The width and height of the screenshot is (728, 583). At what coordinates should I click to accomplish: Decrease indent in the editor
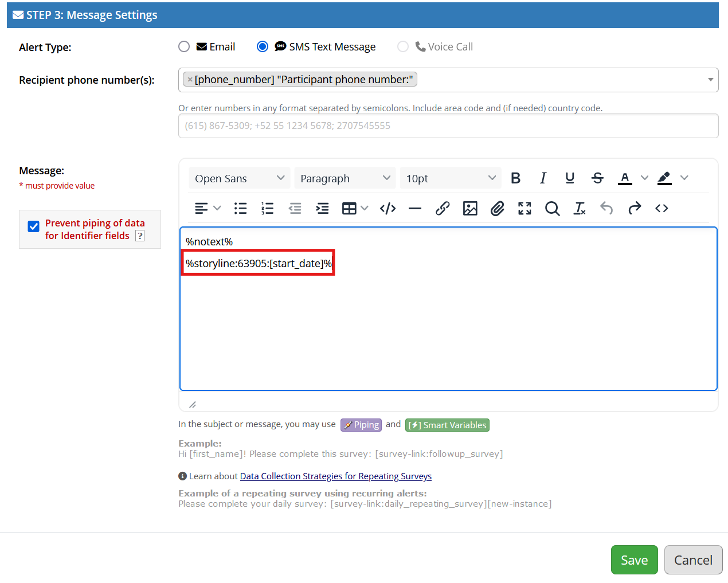pyautogui.click(x=295, y=208)
